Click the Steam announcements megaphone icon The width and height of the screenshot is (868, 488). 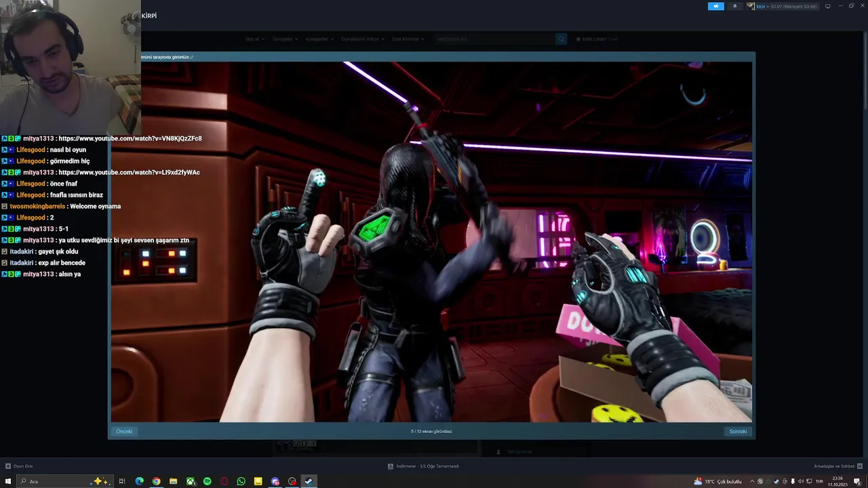[x=716, y=6]
